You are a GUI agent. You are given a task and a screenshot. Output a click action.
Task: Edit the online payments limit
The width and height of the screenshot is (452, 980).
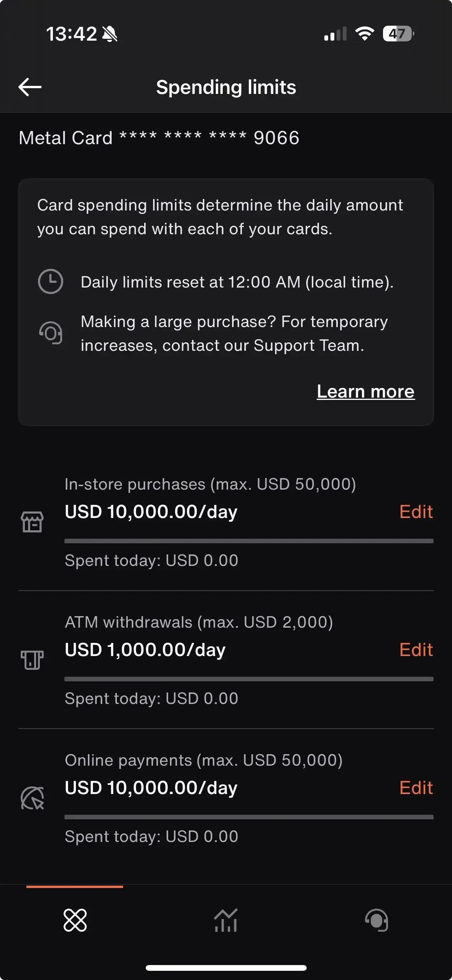(x=416, y=788)
